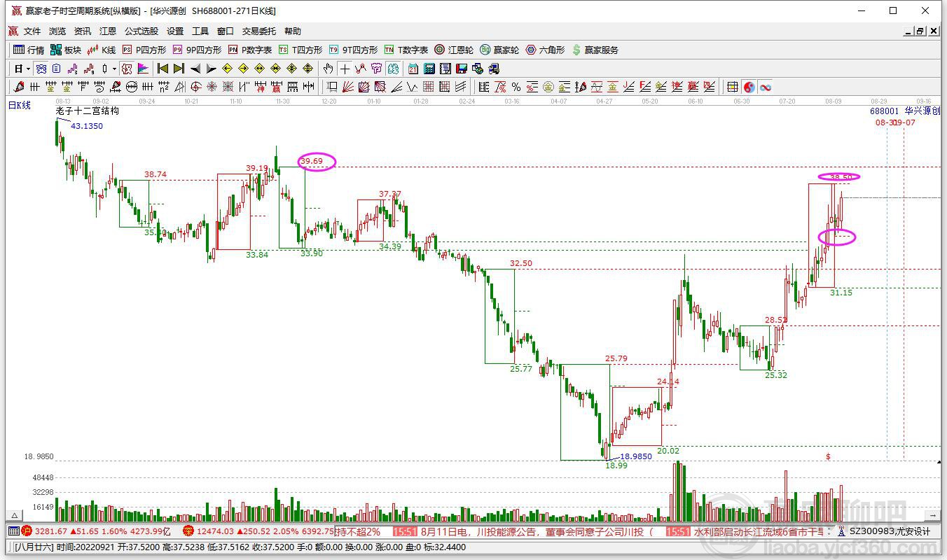Step forward with the black right arrow

[211, 69]
